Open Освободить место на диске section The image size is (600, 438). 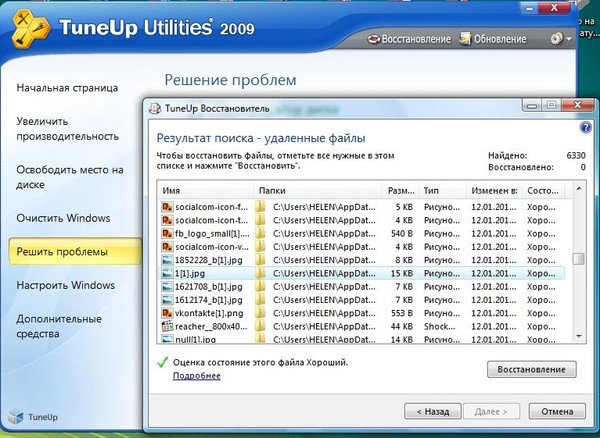(70, 177)
